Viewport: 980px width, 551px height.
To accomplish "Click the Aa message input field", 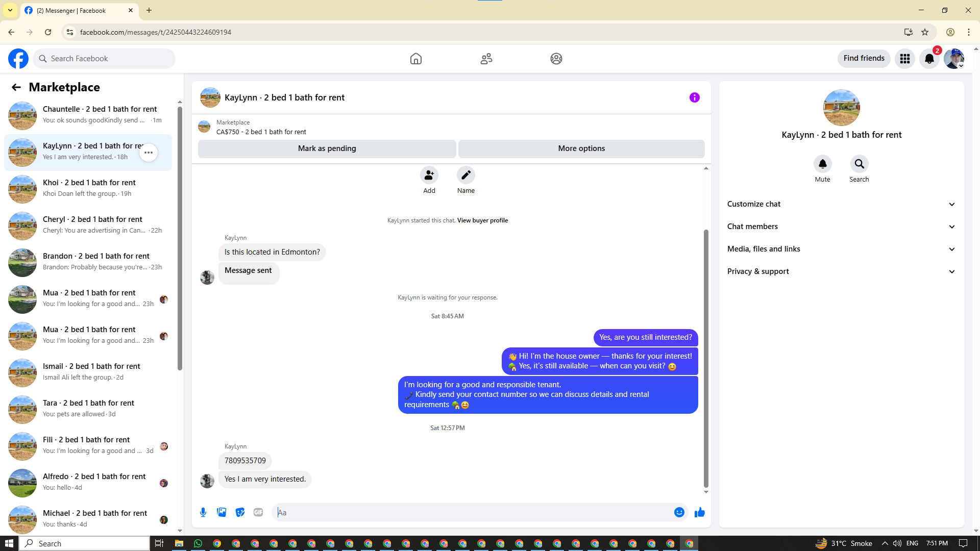I will click(x=472, y=512).
